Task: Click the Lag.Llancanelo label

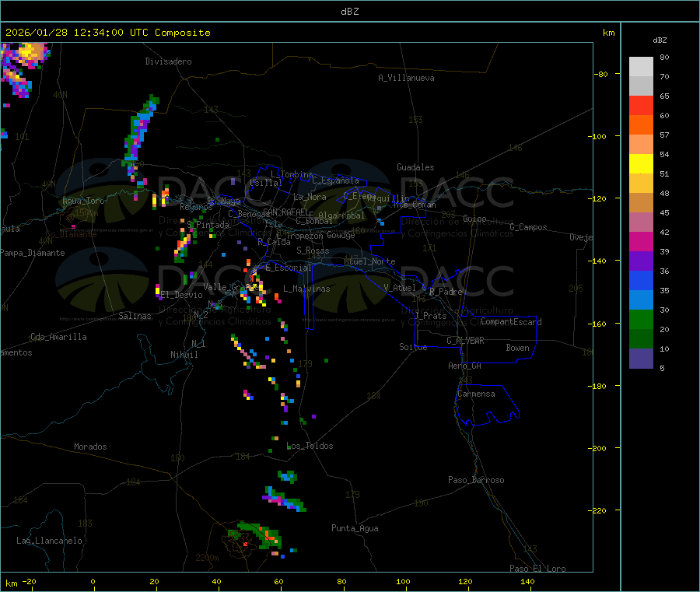Action: pos(50,541)
